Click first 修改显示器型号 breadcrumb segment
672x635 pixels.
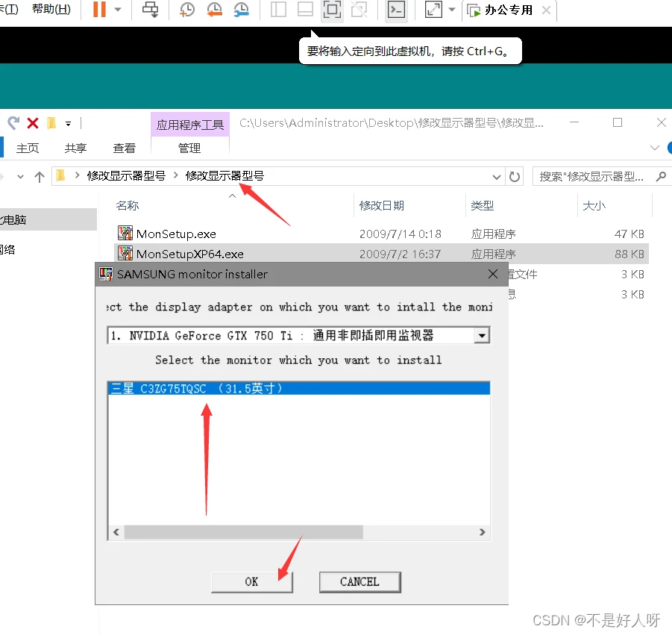pyautogui.click(x=126, y=176)
